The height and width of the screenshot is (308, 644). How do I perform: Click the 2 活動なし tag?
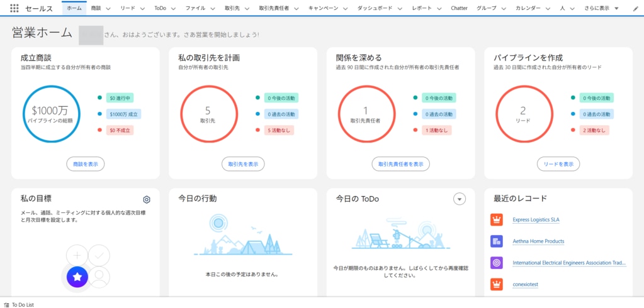594,130
